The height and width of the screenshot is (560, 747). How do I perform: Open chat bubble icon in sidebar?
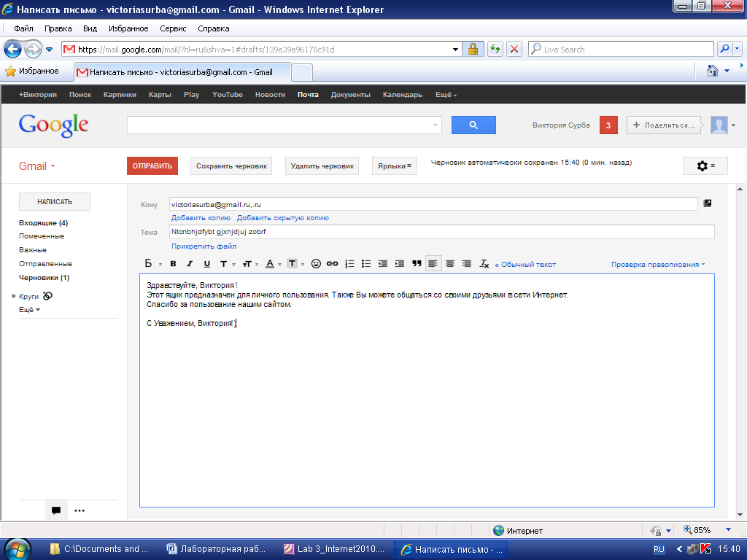click(55, 510)
